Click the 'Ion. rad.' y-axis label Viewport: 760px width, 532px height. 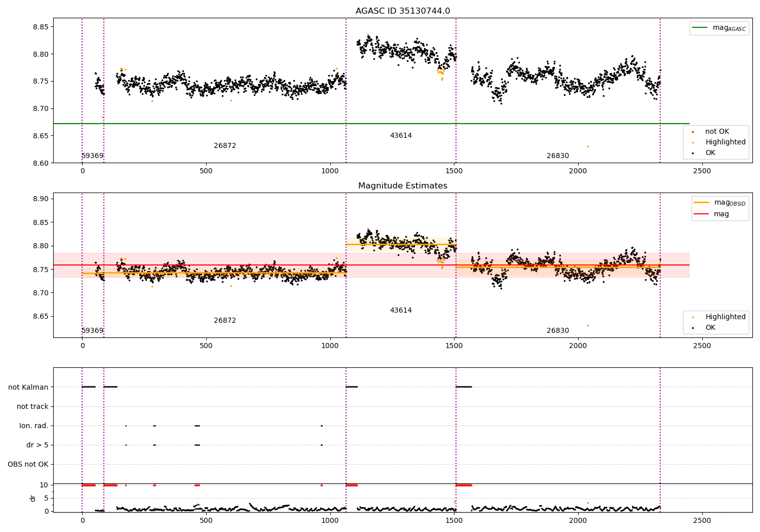coord(34,426)
